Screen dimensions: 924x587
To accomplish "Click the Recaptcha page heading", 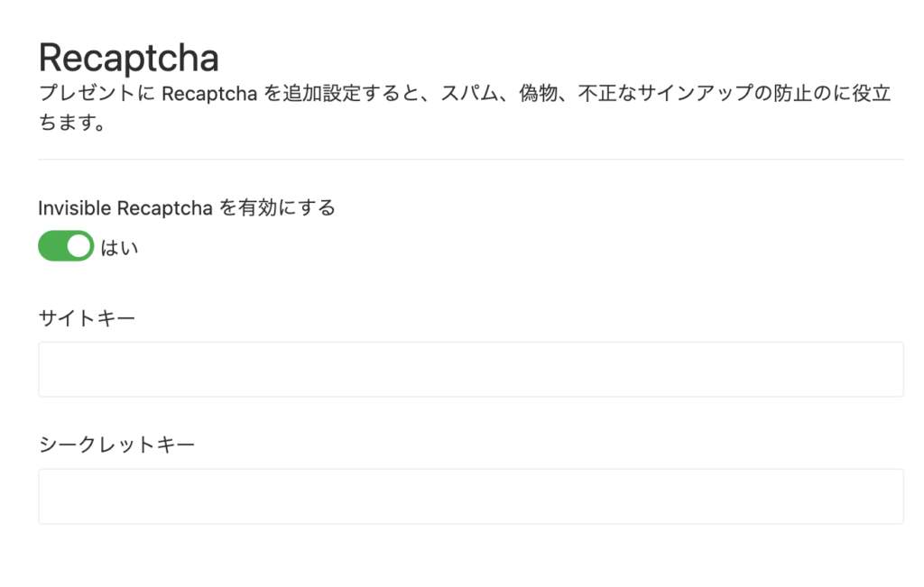I will (128, 58).
